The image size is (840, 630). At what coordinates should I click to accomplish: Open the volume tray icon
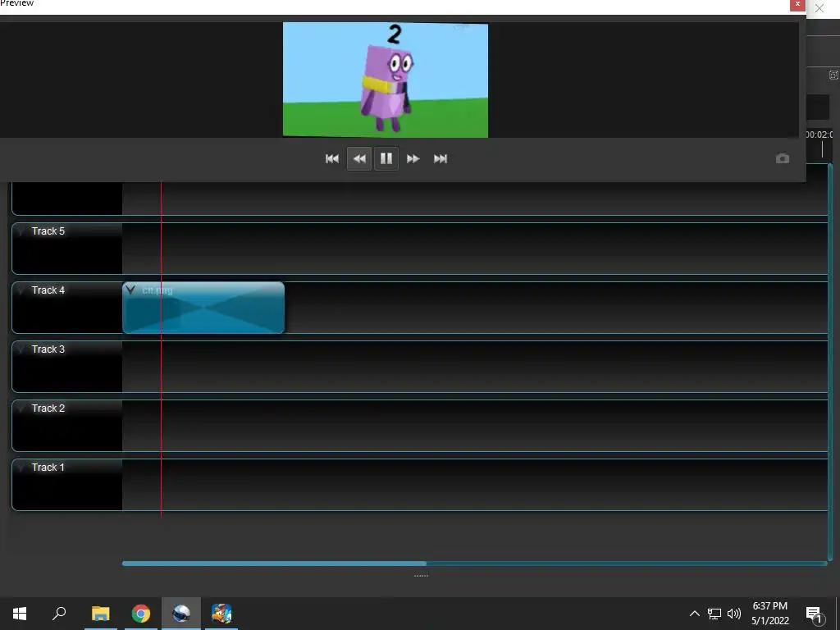coord(734,614)
